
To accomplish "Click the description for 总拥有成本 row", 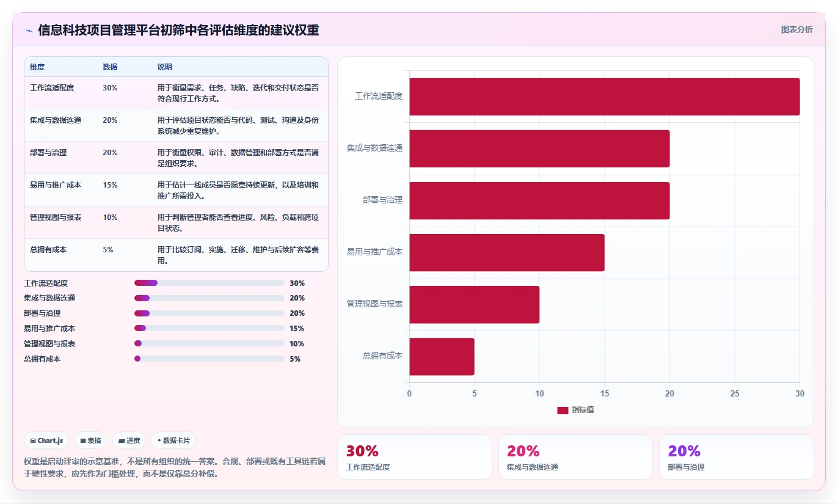I will [238, 255].
